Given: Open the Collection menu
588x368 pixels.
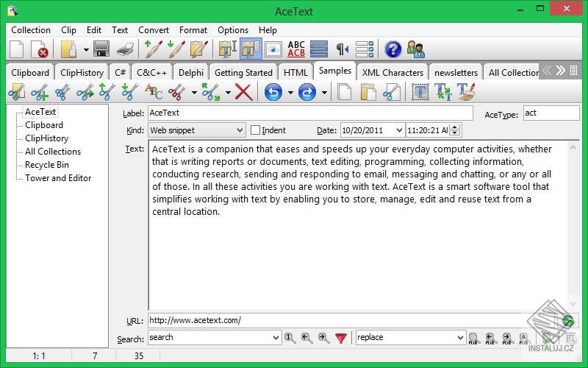Looking at the screenshot, I should (31, 30).
